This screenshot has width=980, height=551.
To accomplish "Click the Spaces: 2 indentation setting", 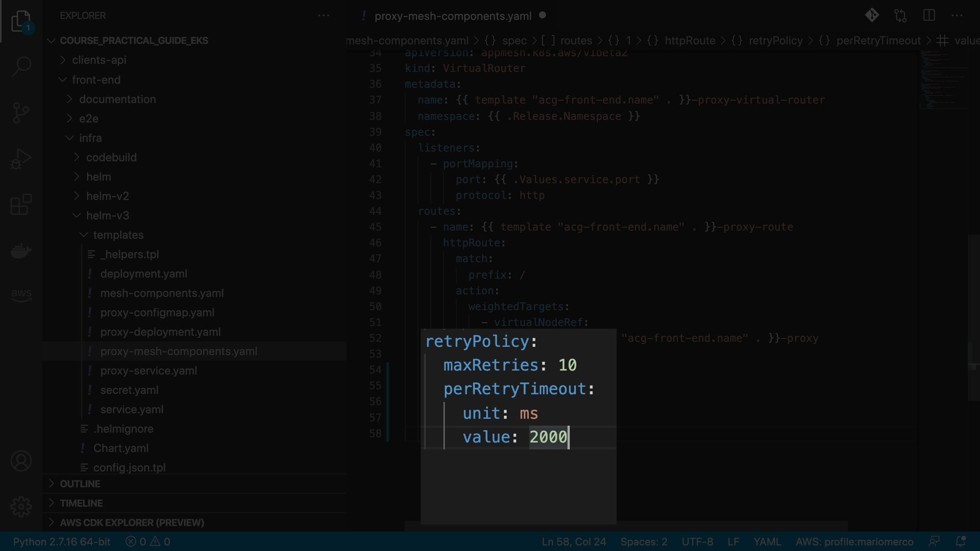I will tap(644, 542).
